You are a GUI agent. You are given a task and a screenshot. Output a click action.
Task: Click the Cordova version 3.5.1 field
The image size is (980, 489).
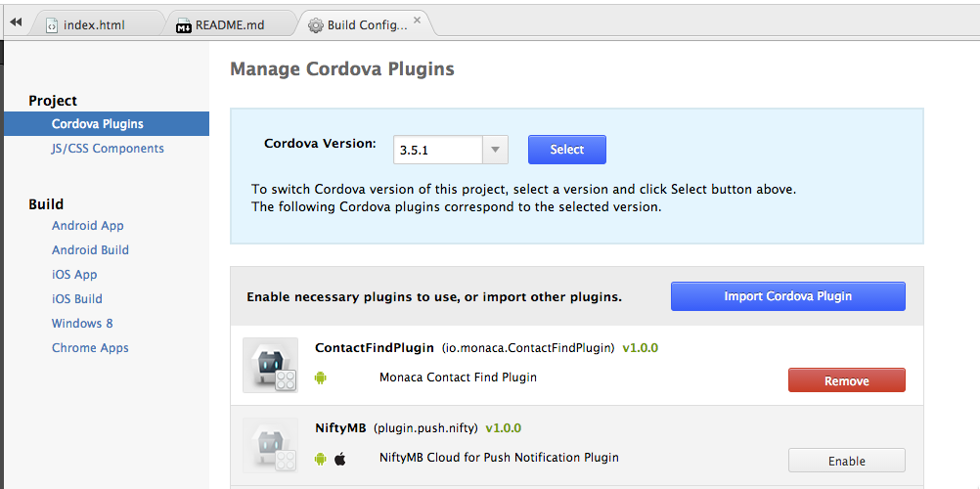437,150
